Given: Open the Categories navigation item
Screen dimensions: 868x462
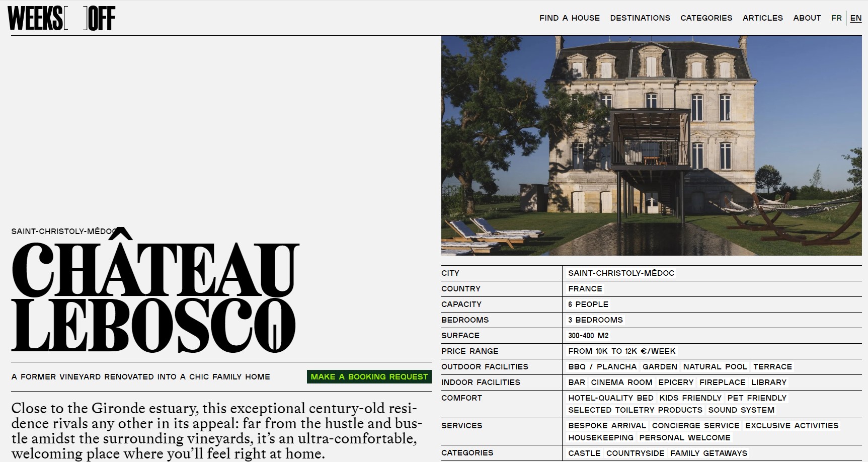Looking at the screenshot, I should tap(706, 18).
